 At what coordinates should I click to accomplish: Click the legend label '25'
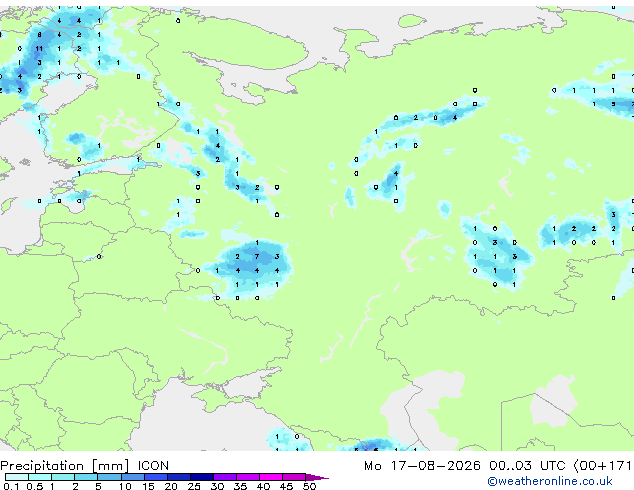click(x=194, y=486)
